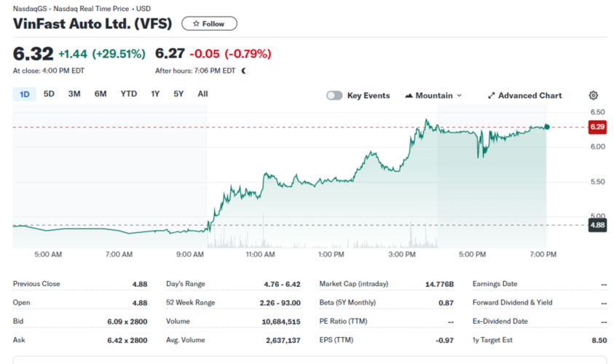Click the red 6.29 current price marker
This screenshot has width=614, height=364.
(x=597, y=127)
